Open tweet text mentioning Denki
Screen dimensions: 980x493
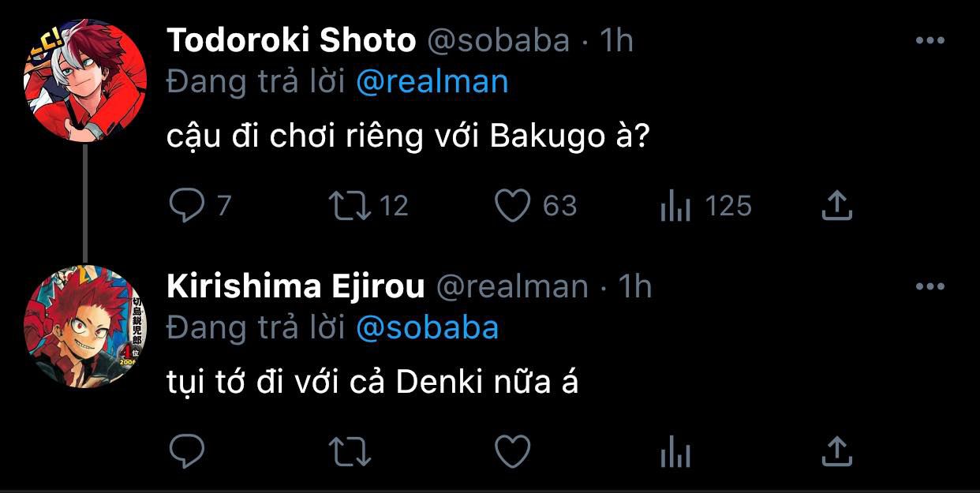[x=372, y=382]
